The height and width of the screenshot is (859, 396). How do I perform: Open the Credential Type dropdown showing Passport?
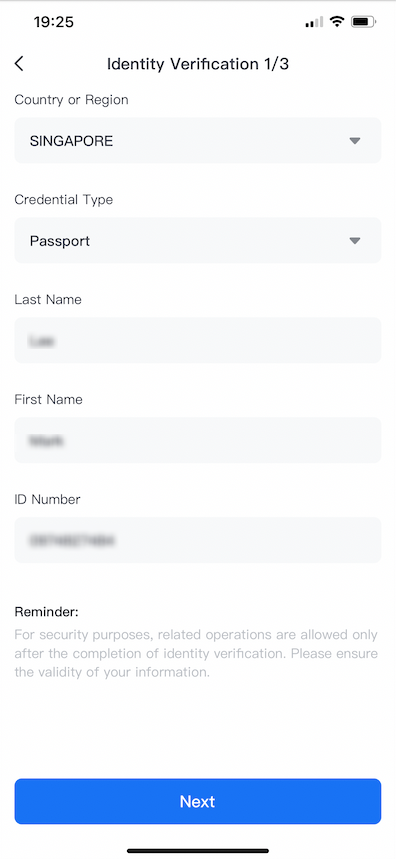pos(198,240)
